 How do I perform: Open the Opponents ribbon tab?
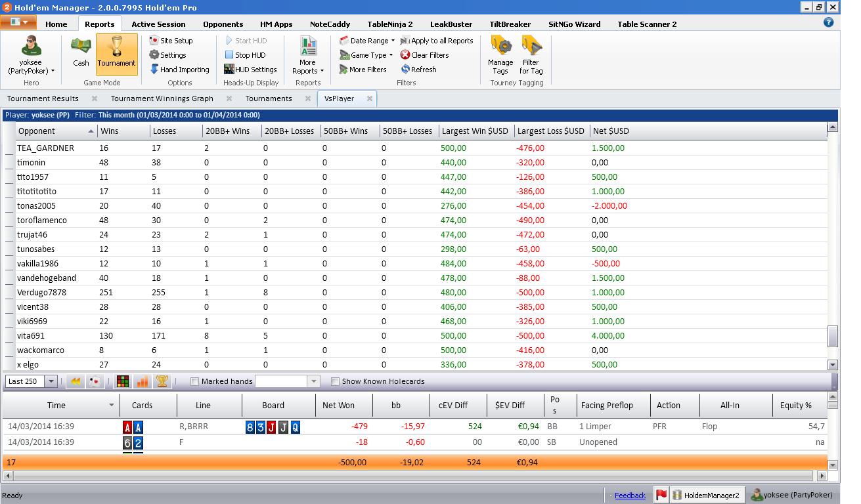point(223,24)
